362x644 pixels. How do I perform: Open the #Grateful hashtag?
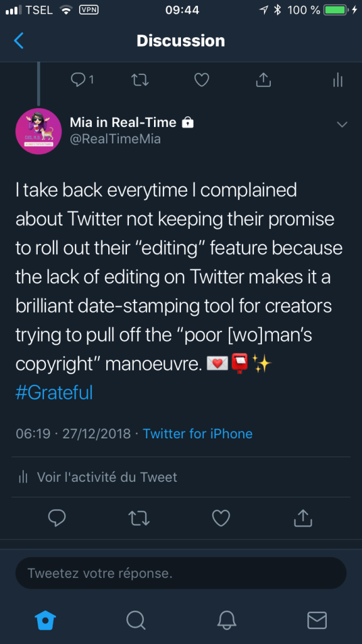coord(54,392)
